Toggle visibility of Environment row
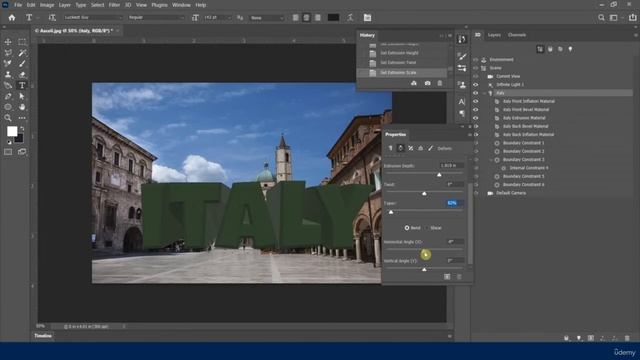The height and width of the screenshot is (360, 640). (x=476, y=60)
